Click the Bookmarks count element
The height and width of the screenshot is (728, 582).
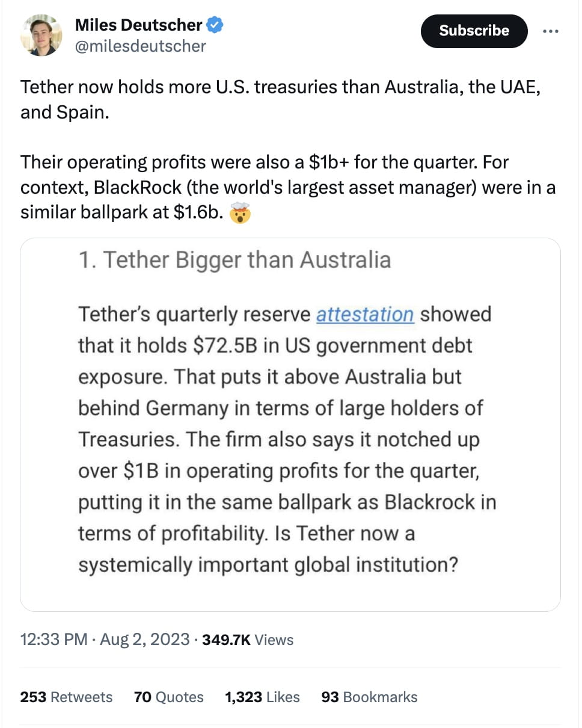(370, 697)
